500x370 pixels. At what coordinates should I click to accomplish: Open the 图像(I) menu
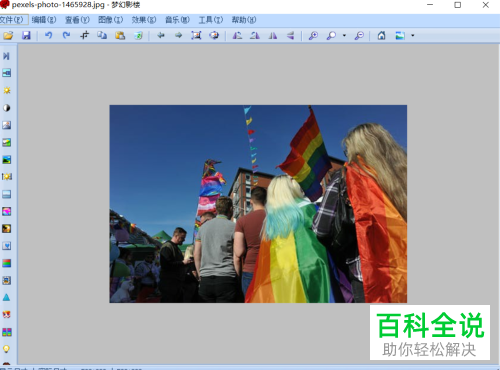(x=111, y=20)
